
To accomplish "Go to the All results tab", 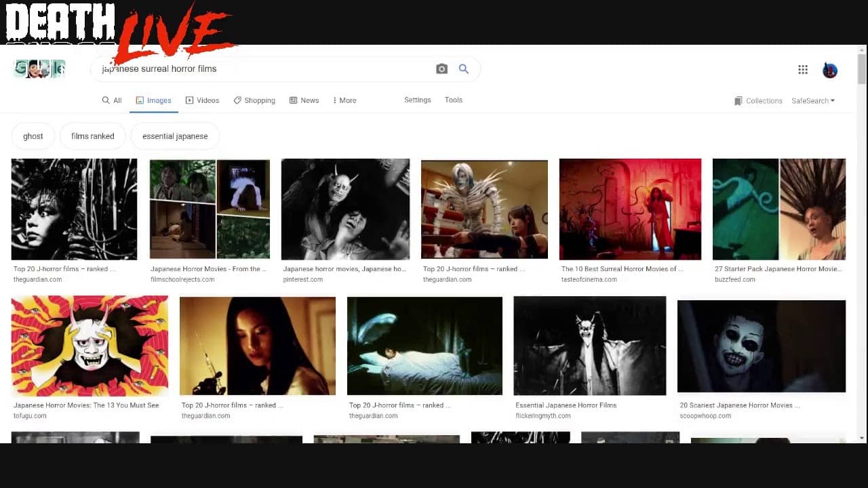I will coord(112,100).
